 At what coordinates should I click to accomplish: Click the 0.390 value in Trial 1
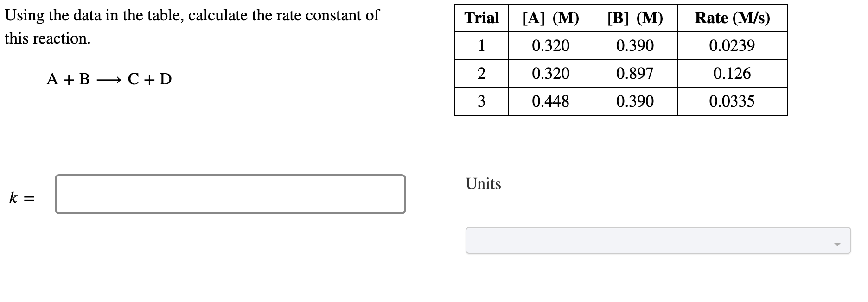click(x=635, y=45)
